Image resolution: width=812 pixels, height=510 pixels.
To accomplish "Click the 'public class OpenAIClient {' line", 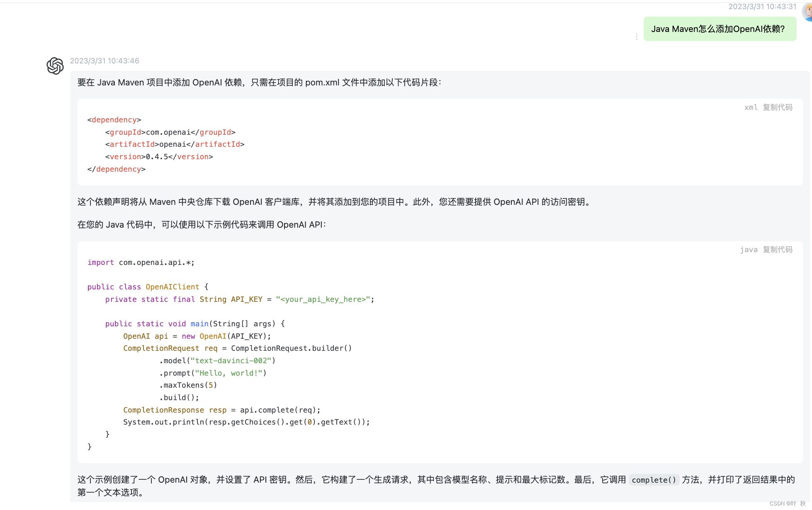I will point(148,287).
